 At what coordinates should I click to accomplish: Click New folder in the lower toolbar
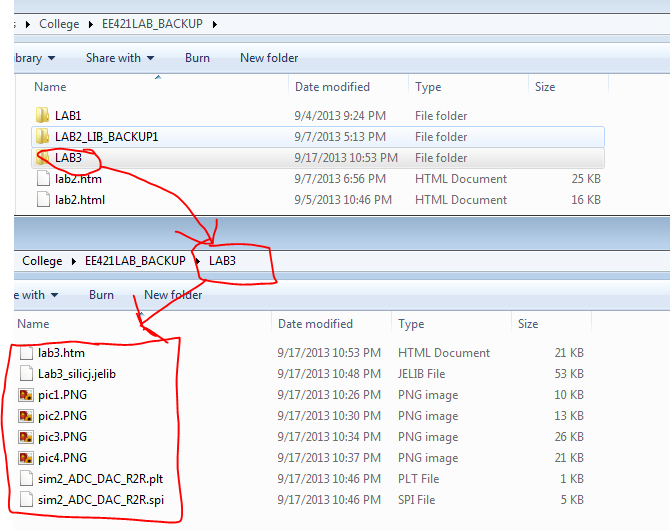[173, 295]
